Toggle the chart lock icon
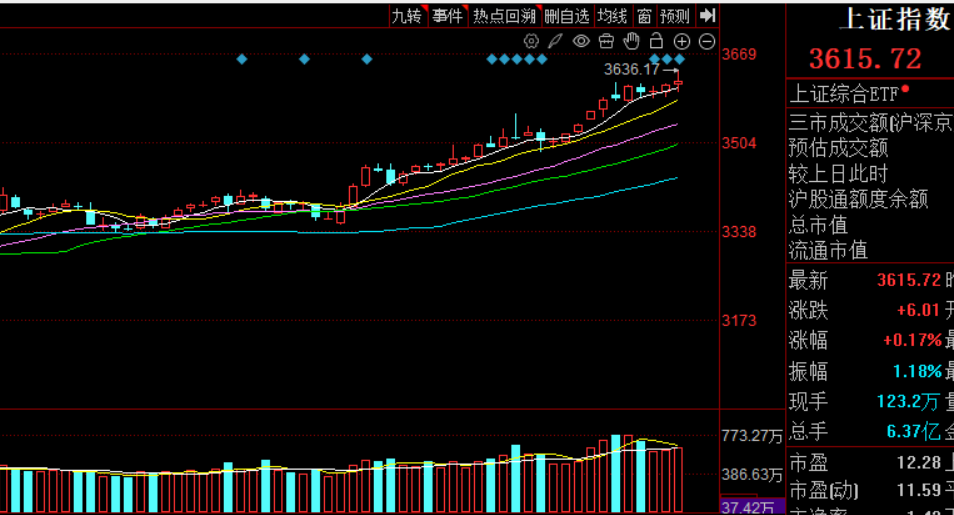Image resolution: width=954 pixels, height=515 pixels. tap(656, 41)
